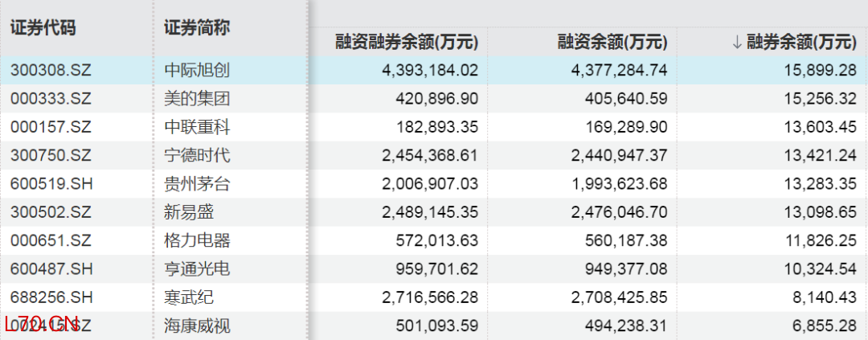Click value 4,393,184.02 for 中际旭创

429,70
